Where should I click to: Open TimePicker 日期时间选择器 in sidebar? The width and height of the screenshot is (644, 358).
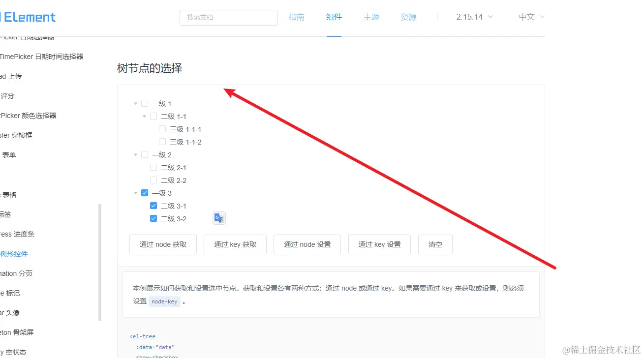pyautogui.click(x=41, y=57)
